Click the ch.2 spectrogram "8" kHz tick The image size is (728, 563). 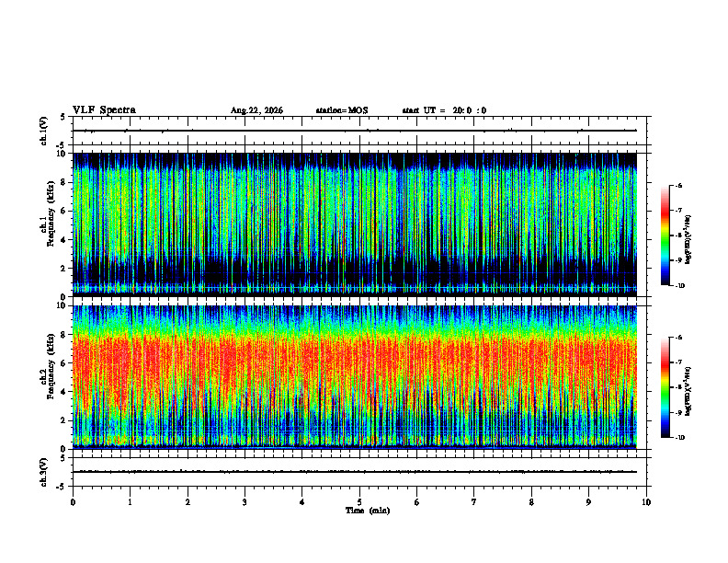(64, 335)
